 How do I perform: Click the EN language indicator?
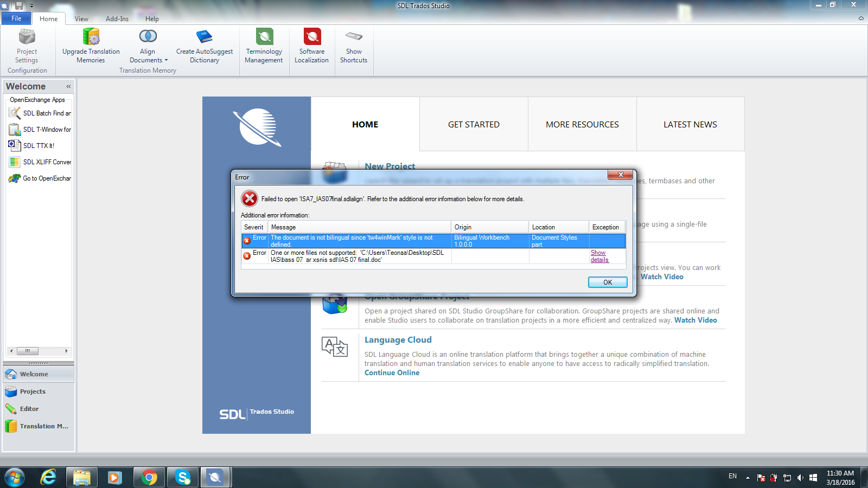[732, 476]
